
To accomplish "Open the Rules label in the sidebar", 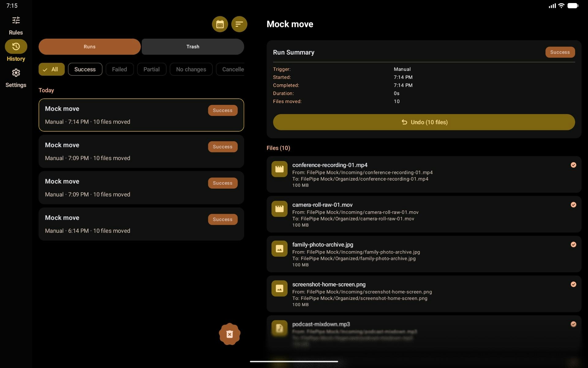I will (16, 33).
